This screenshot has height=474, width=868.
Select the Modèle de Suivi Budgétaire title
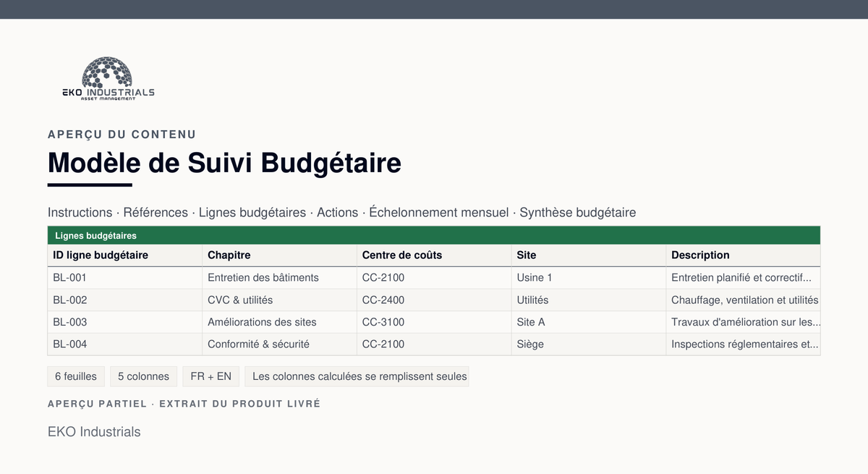[x=224, y=163]
